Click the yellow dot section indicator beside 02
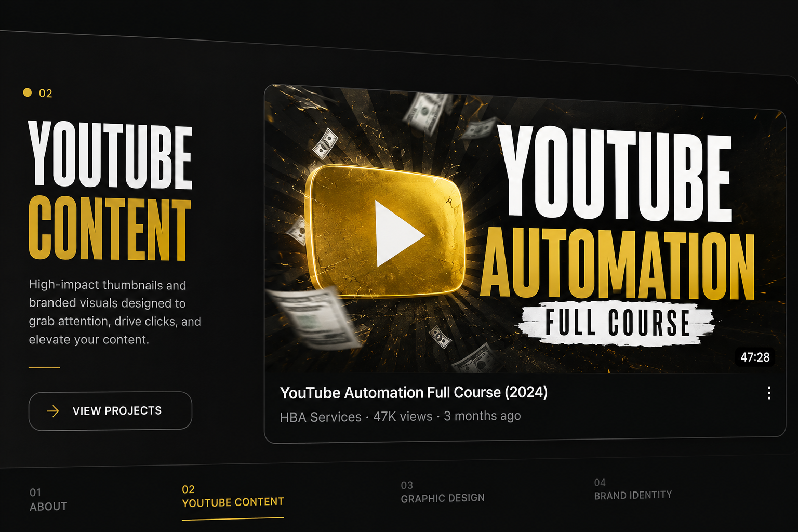The height and width of the screenshot is (532, 798). click(28, 92)
